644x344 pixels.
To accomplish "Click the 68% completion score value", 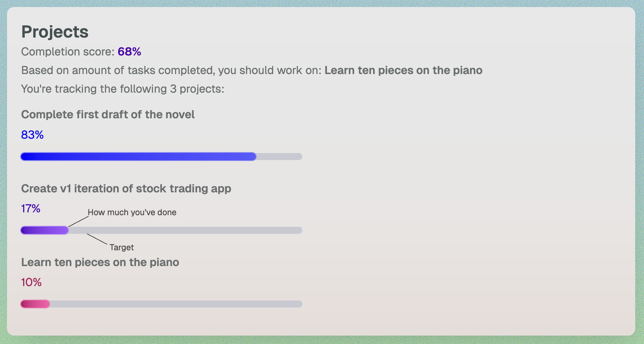I will [x=129, y=52].
